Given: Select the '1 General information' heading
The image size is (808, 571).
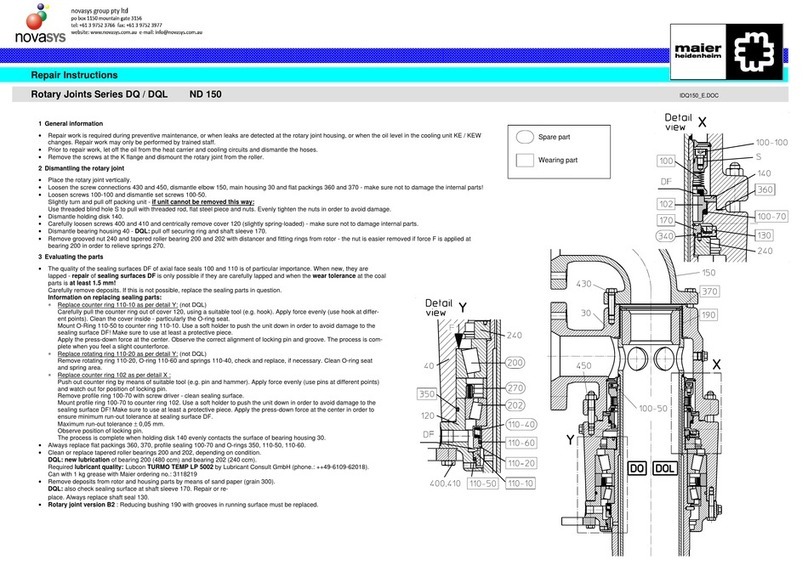Looking at the screenshot, I should [x=71, y=124].
